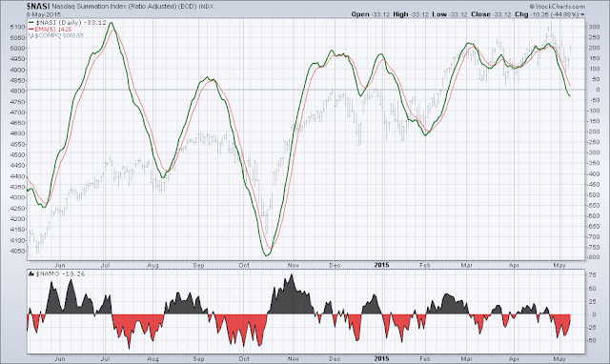
Task: Select the $COMPQ 5003.55 legend label
Action: point(59,35)
